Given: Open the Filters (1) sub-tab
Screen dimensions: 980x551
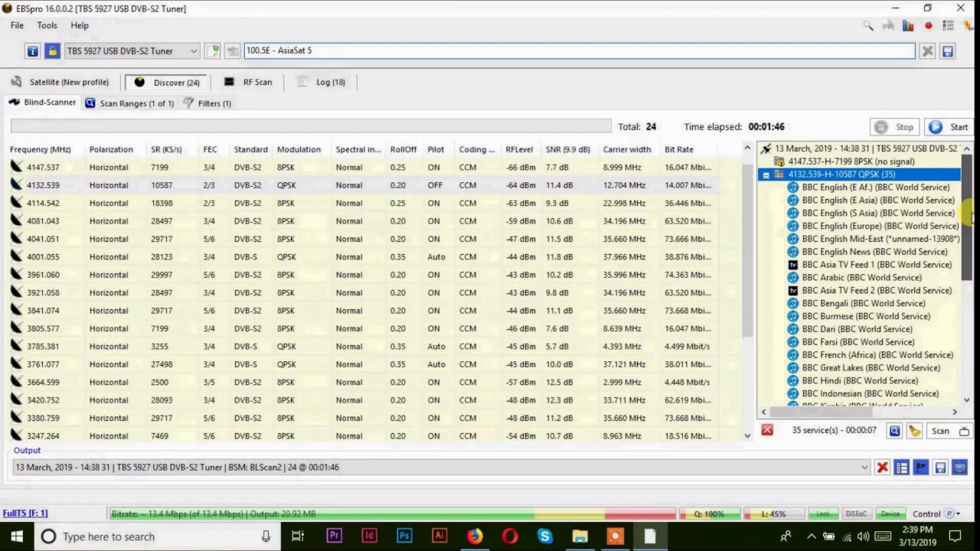Looking at the screenshot, I should pos(207,103).
